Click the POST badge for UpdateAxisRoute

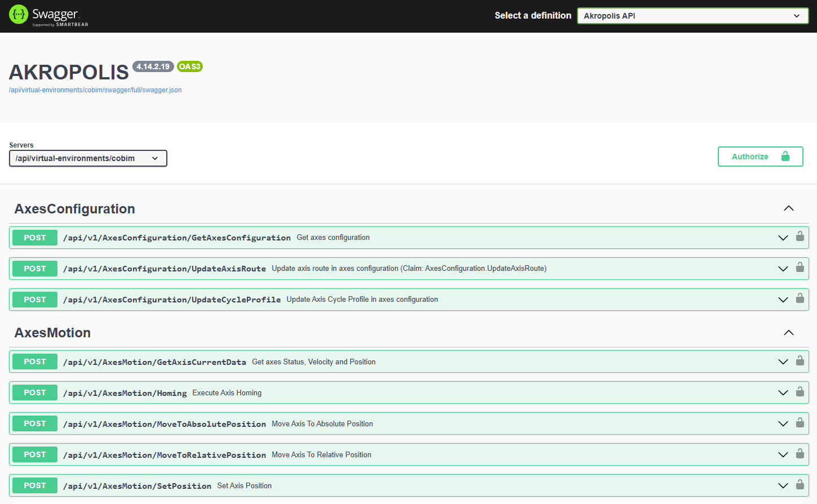pos(35,269)
